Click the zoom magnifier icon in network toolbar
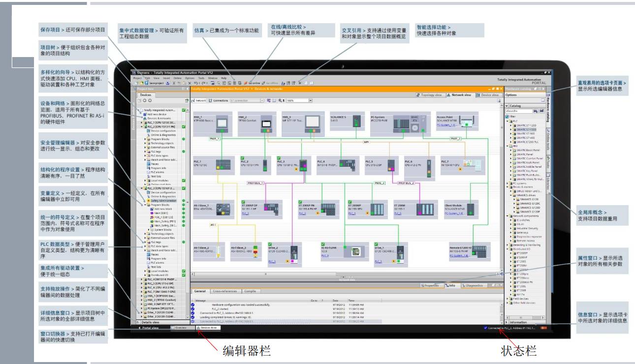 point(280,100)
